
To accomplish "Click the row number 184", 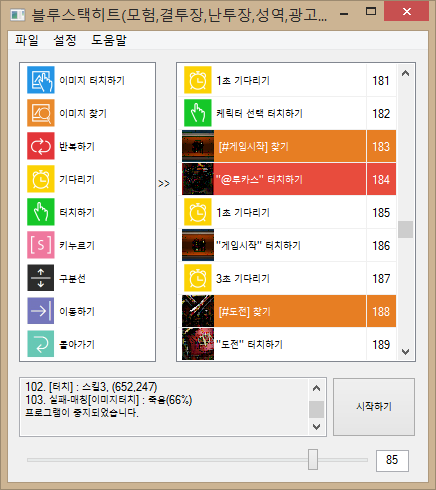I will [x=381, y=180].
